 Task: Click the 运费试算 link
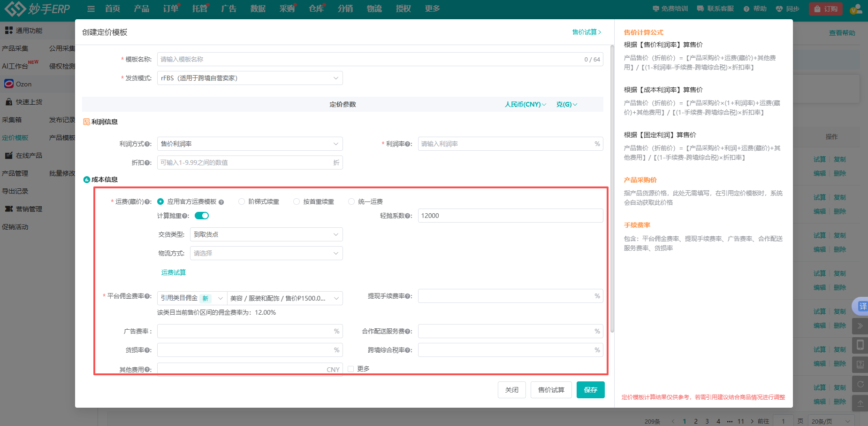174,272
